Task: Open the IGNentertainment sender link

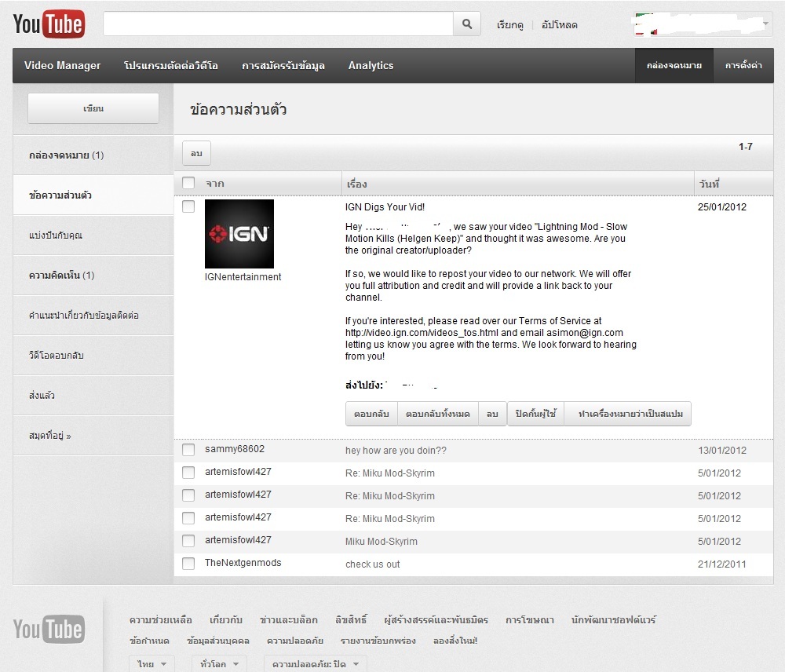Action: (243, 277)
